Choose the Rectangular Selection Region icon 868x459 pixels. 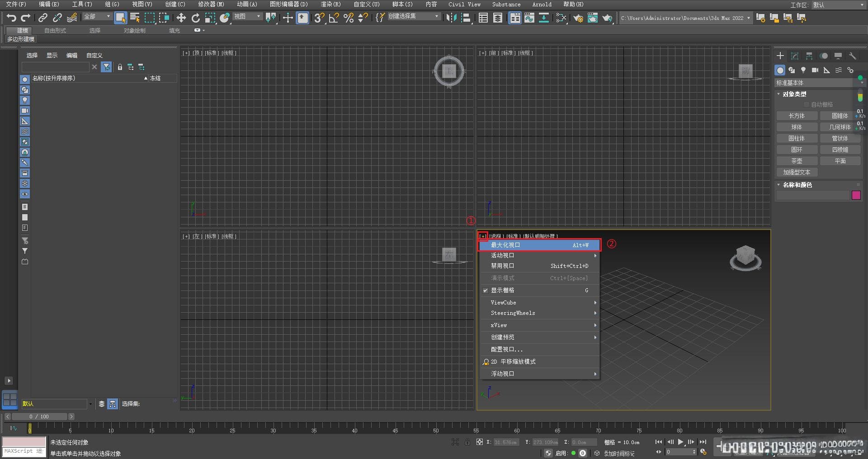coord(150,18)
